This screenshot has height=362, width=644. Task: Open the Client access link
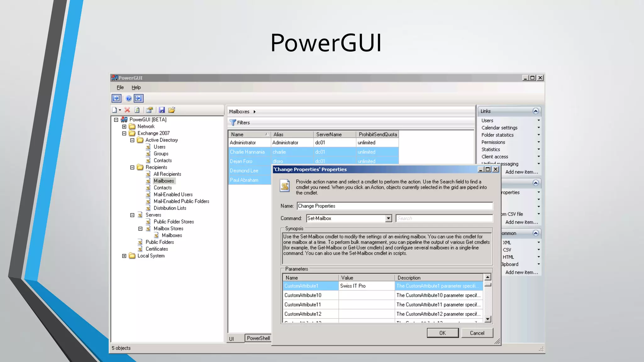[495, 156]
